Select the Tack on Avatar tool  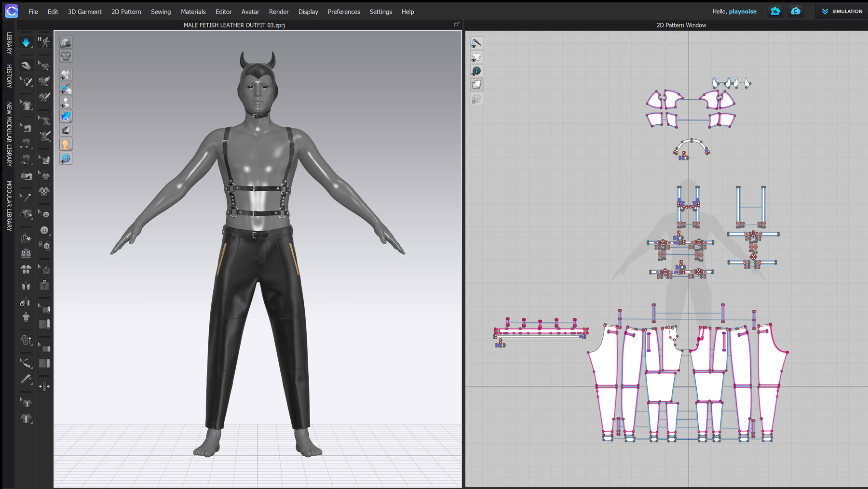tap(26, 214)
